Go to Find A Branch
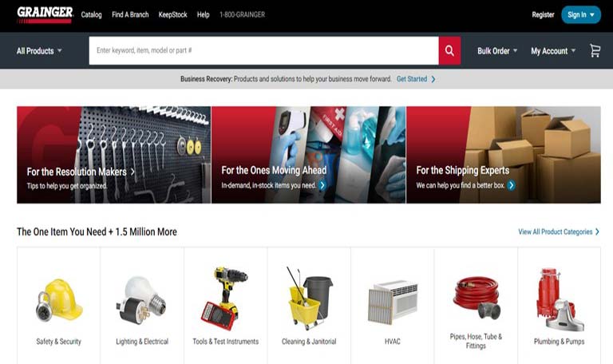 coord(130,14)
